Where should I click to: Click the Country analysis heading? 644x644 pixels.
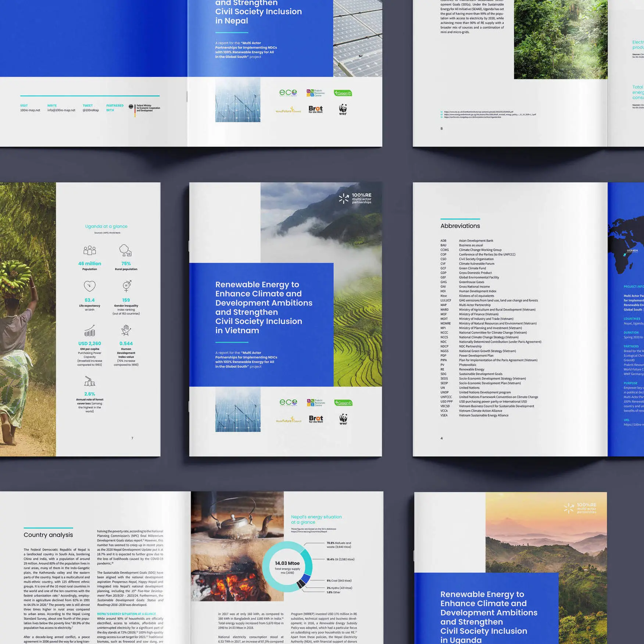click(x=48, y=535)
